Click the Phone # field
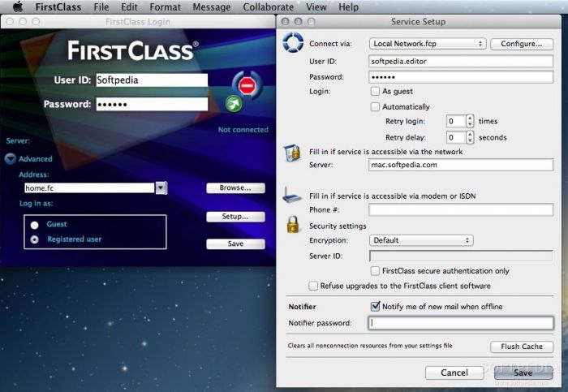This screenshot has width=568, height=392. 461,209
